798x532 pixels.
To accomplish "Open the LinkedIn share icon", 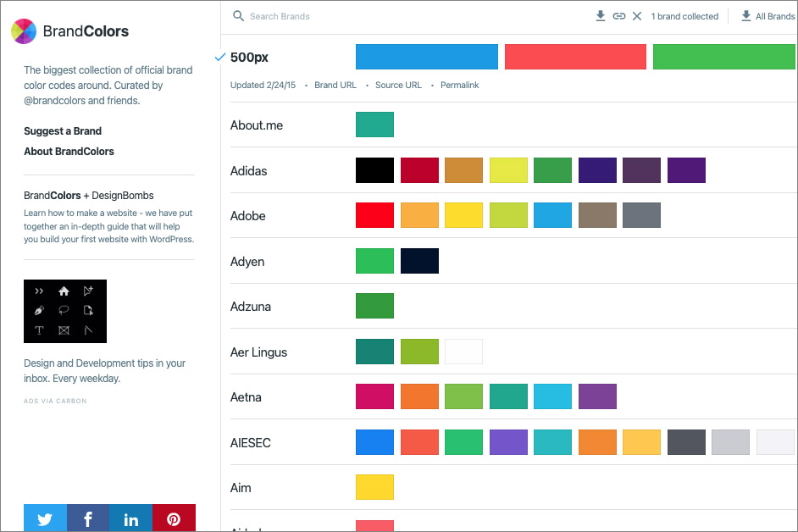I will [x=131, y=518].
